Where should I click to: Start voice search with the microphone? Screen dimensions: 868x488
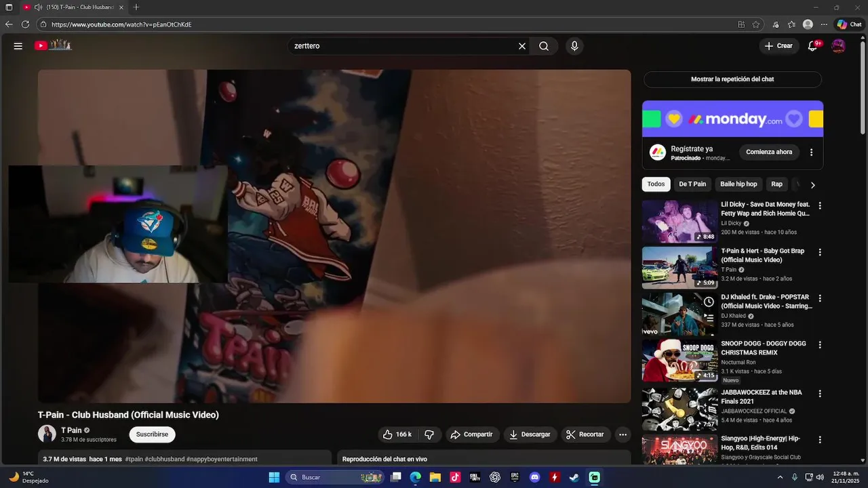pyautogui.click(x=574, y=46)
